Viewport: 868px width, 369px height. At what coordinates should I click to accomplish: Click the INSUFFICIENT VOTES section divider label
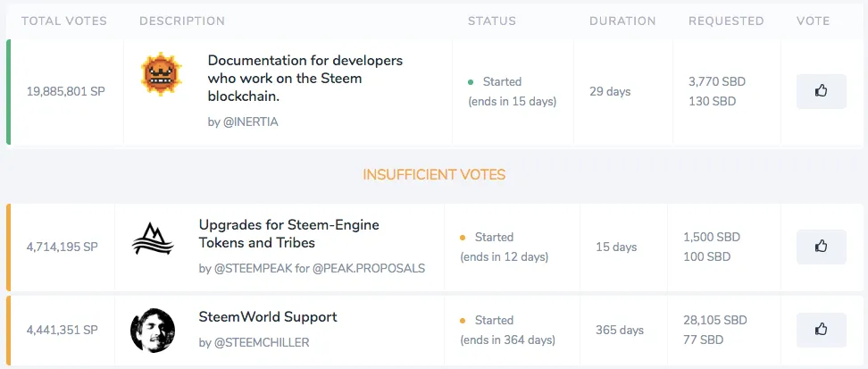click(x=434, y=175)
